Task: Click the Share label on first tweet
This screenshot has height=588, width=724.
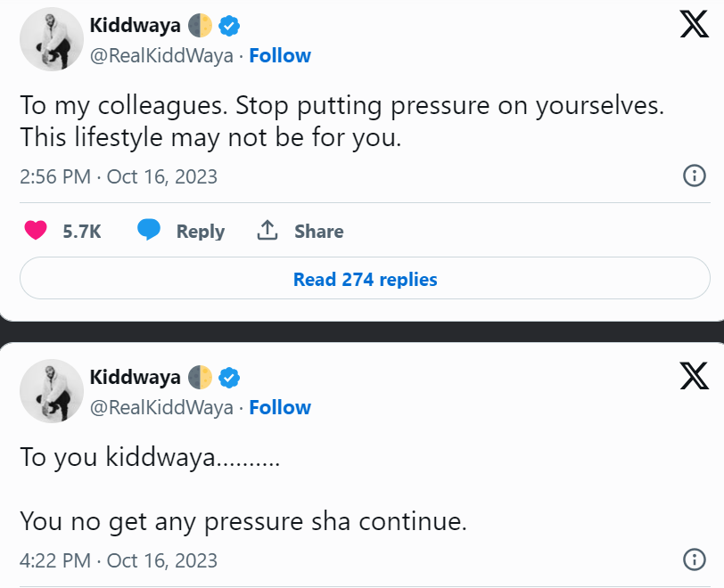Action: point(318,232)
